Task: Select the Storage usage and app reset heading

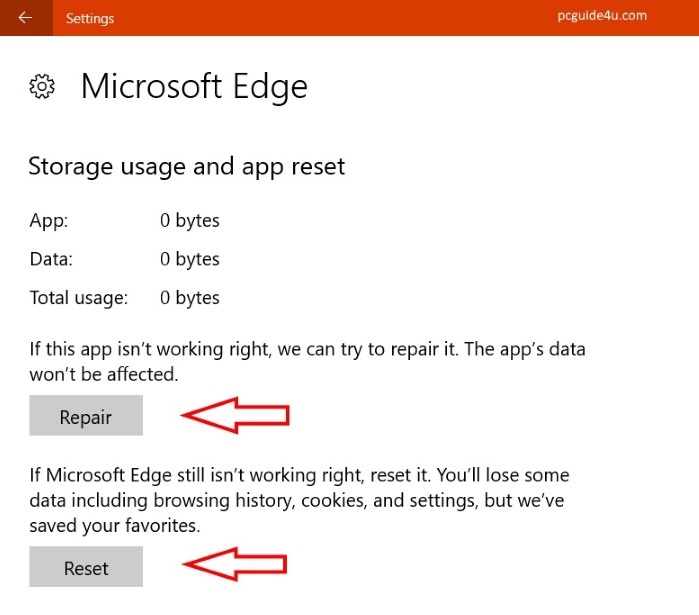Action: click(x=186, y=166)
